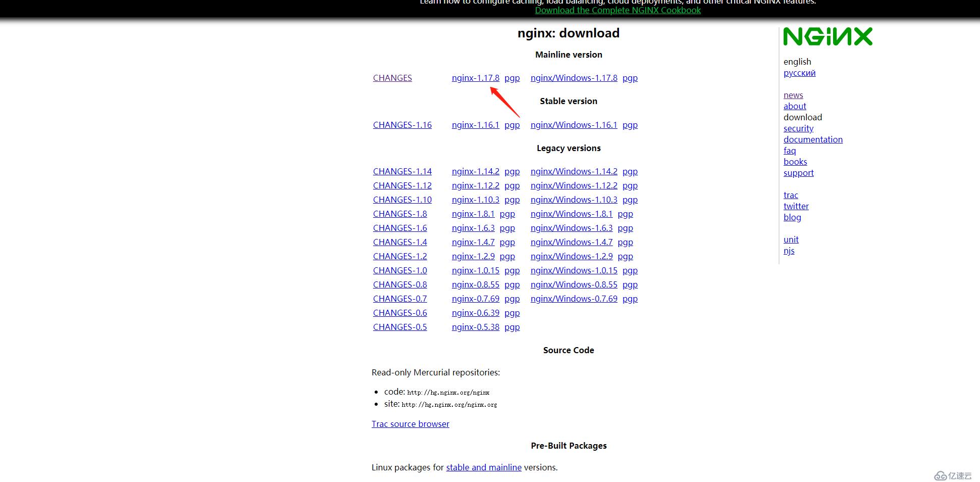Screen dimensions: 980x482
Task: Download nginx/Windows-1.6.3
Action: tap(572, 228)
